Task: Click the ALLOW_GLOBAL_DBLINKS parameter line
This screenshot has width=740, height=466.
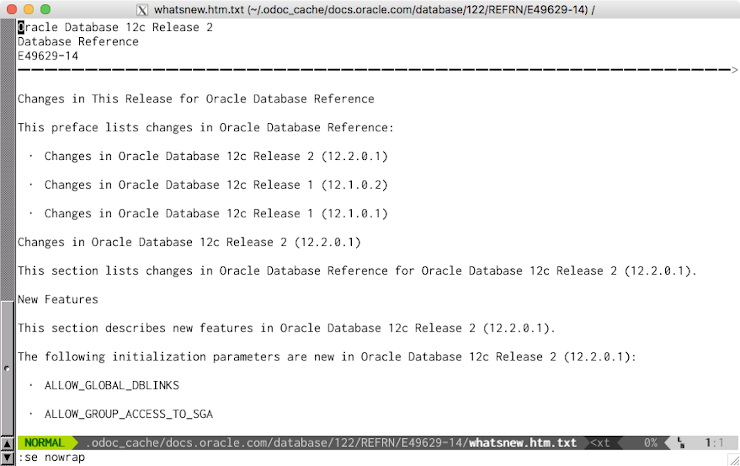Action: 112,386
